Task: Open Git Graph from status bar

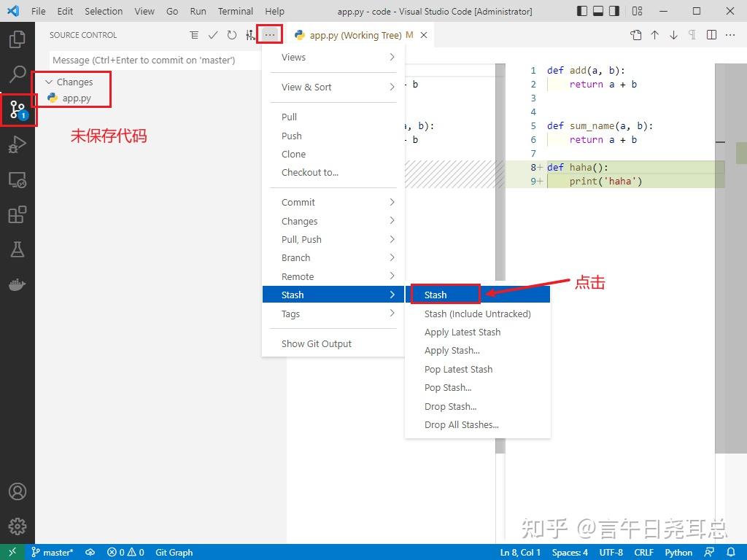Action: 174,552
